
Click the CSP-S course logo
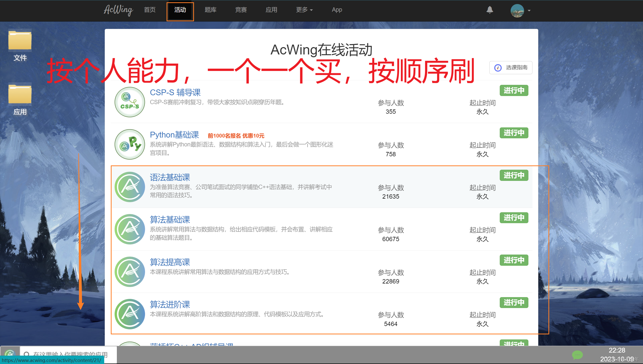tap(130, 102)
